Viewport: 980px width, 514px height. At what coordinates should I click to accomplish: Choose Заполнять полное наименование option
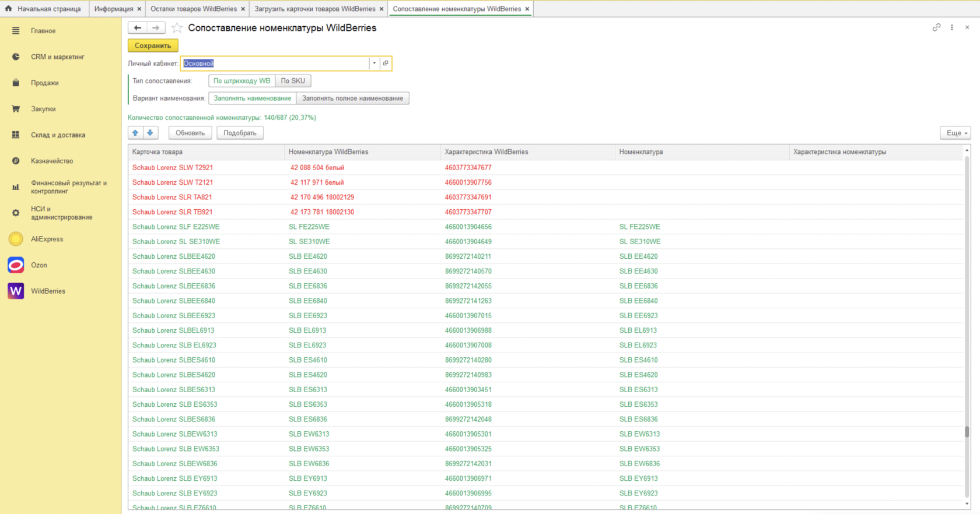[352, 98]
